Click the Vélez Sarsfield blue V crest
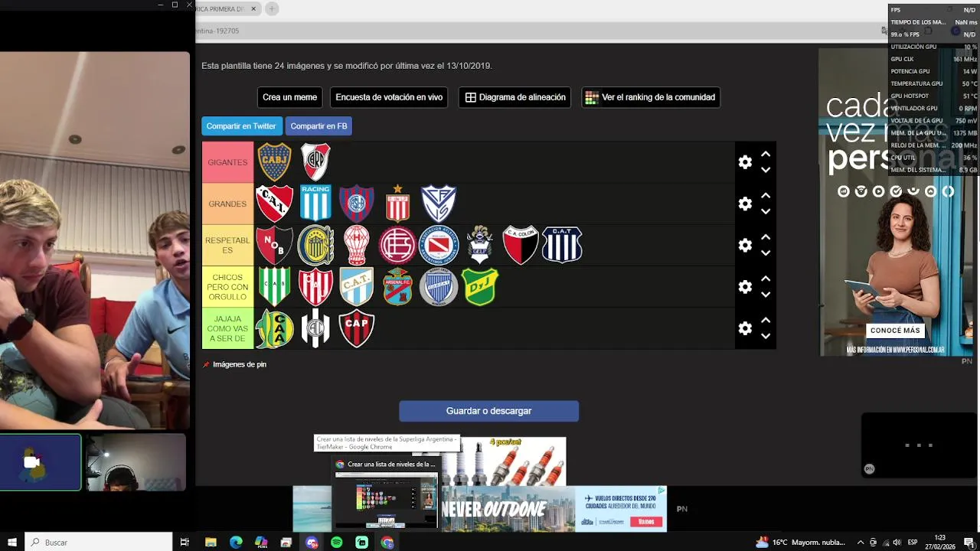 point(439,204)
